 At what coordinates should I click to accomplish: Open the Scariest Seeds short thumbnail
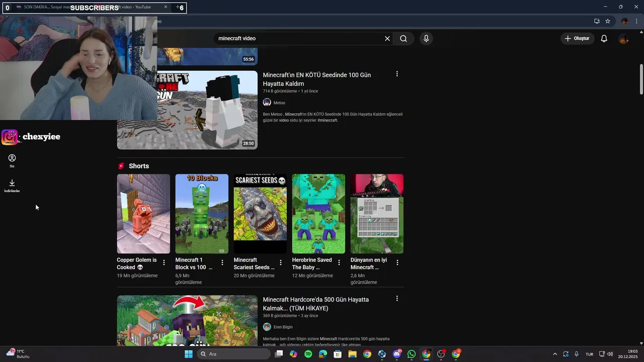point(260,214)
